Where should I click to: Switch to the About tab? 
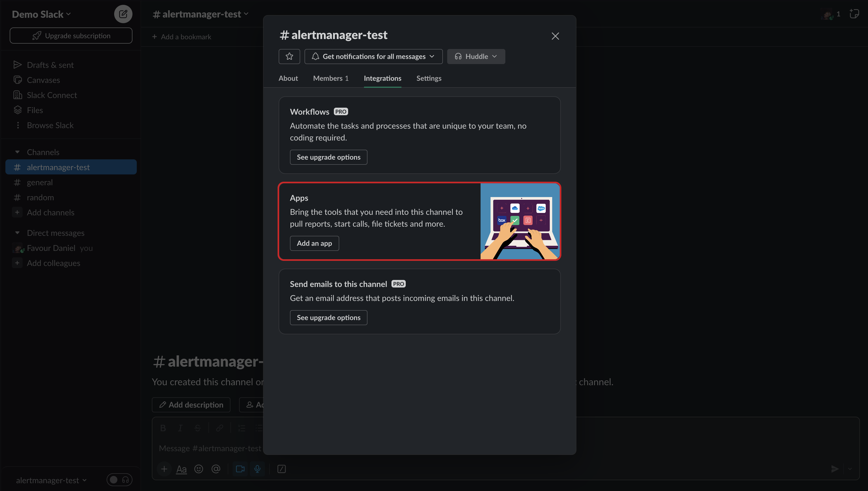288,78
